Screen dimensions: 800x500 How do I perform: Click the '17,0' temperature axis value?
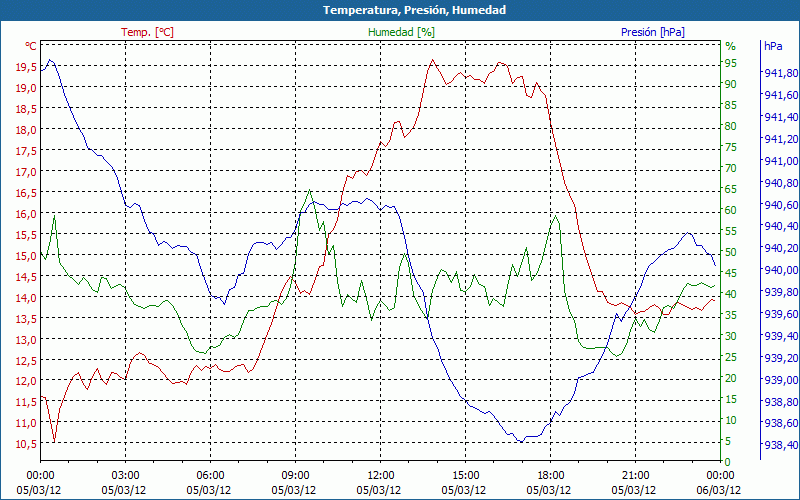pos(28,172)
